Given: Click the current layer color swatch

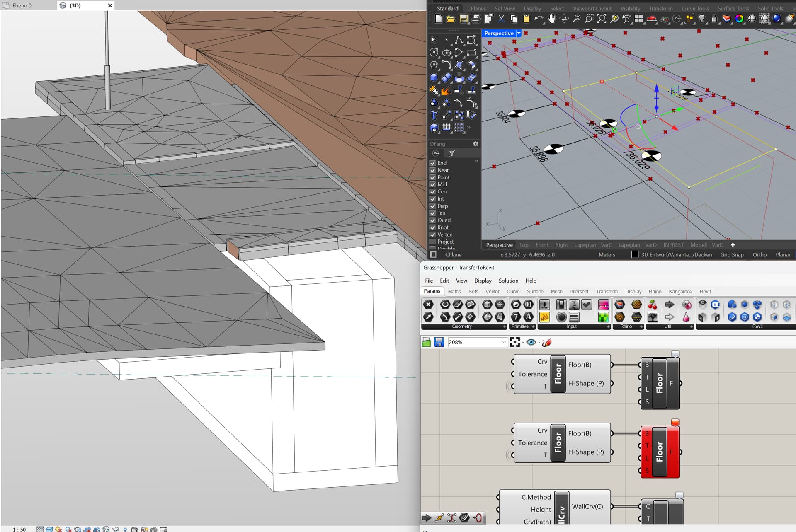Looking at the screenshot, I should point(635,255).
